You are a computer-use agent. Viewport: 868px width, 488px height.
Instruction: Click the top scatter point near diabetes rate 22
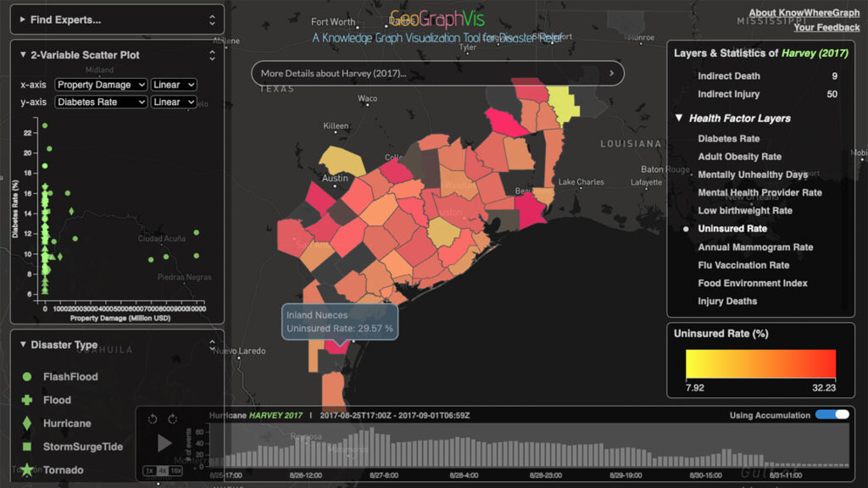45,125
